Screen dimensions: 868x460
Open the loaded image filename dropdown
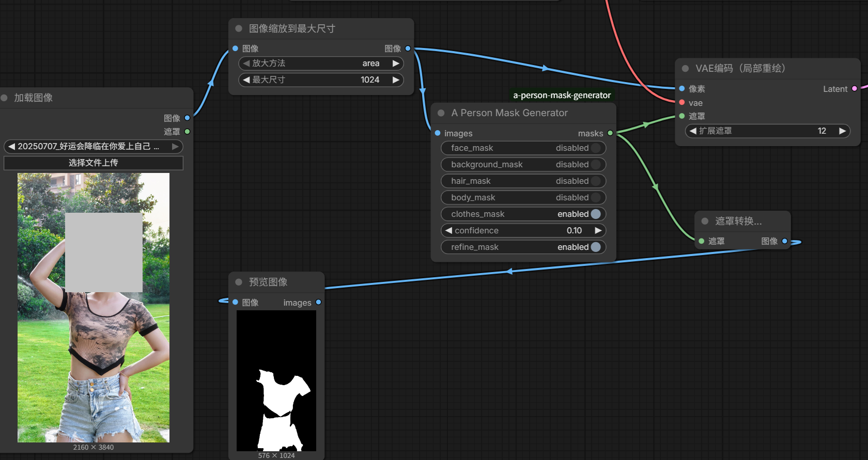[x=94, y=147]
